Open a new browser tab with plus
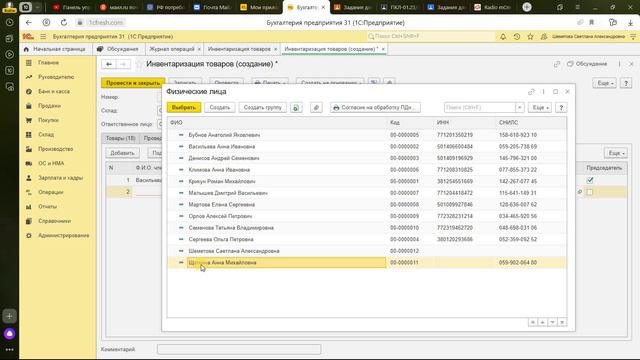The image size is (640, 360). pos(527,7)
